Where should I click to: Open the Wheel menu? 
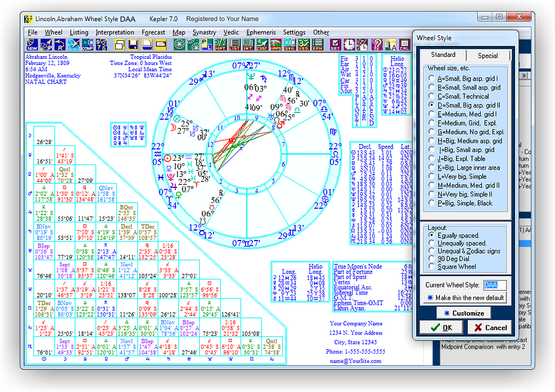click(53, 32)
